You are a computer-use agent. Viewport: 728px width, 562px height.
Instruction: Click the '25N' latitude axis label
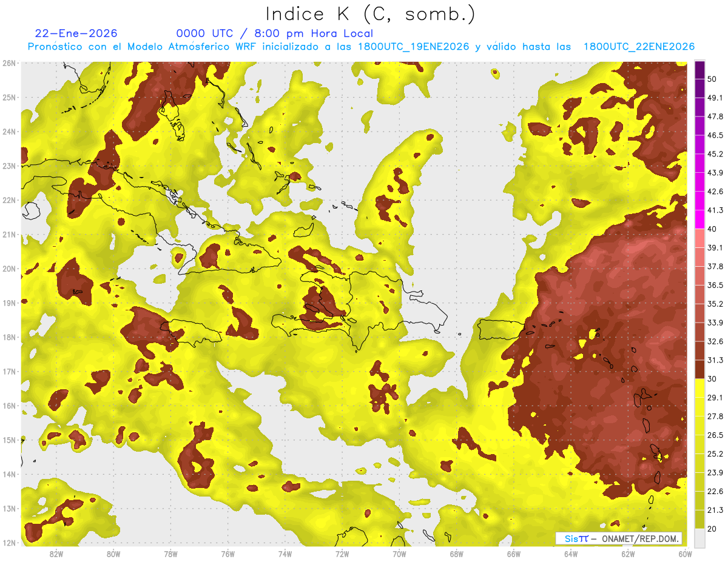9,97
